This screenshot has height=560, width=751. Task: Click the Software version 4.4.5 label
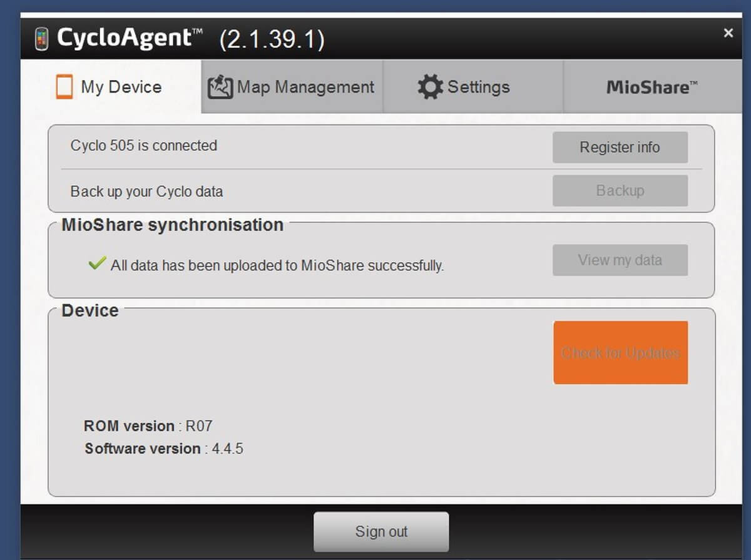164,449
